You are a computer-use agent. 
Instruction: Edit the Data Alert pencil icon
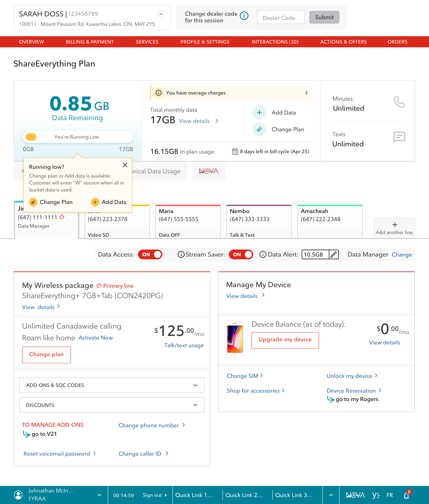[x=334, y=255]
